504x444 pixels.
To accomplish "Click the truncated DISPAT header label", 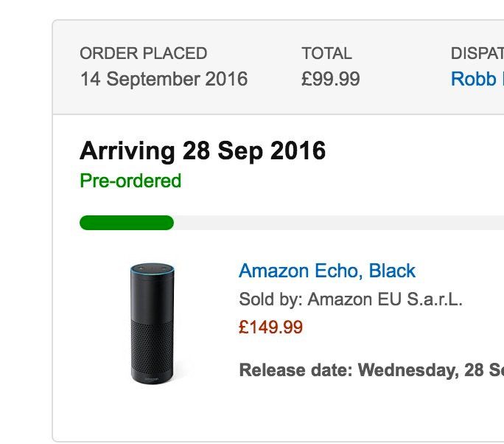I will 477,54.
